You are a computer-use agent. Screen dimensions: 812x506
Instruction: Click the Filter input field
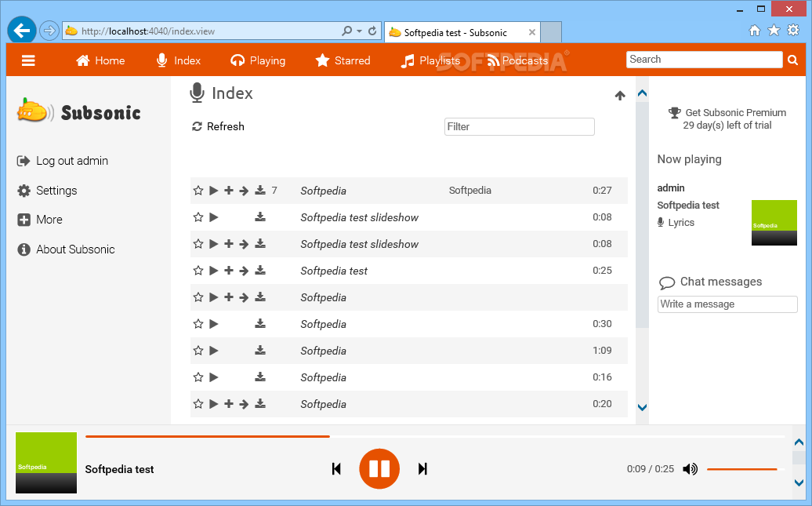pyautogui.click(x=520, y=126)
